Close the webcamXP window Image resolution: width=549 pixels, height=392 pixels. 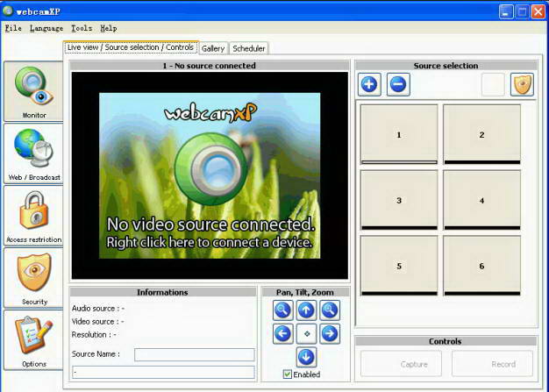538,12
